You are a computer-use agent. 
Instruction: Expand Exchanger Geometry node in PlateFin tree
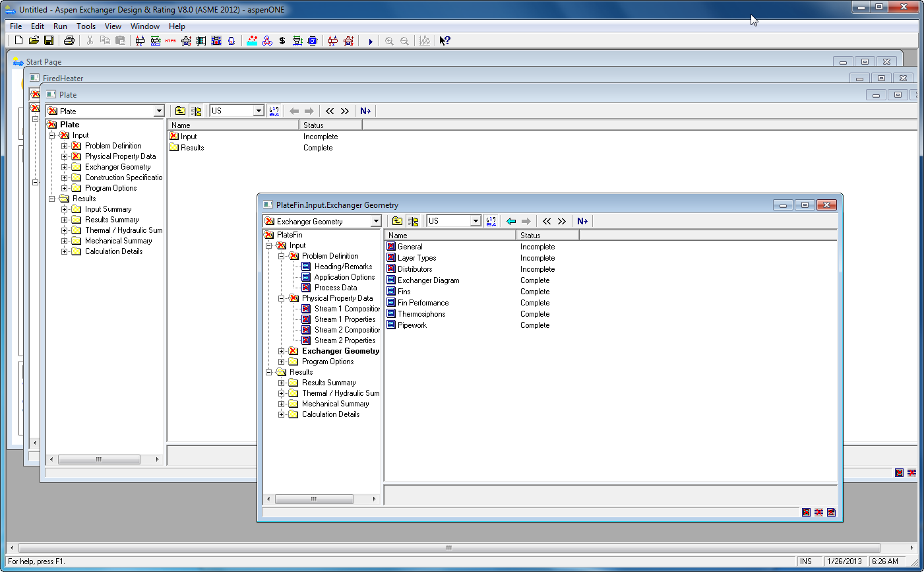(x=282, y=351)
